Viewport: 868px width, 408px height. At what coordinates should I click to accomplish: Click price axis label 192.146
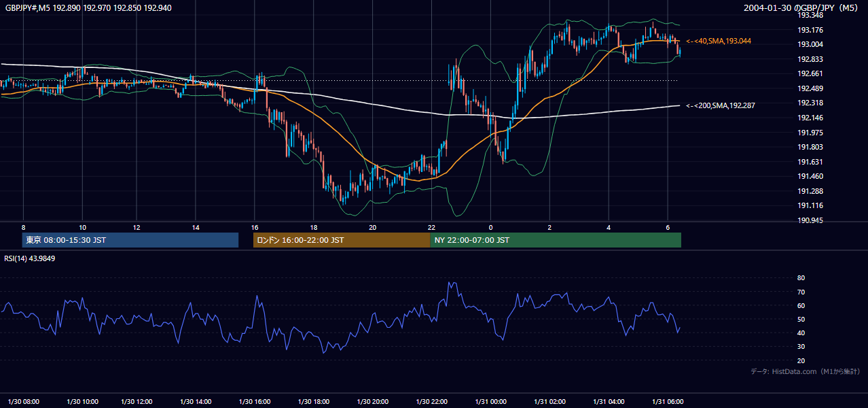pyautogui.click(x=810, y=118)
